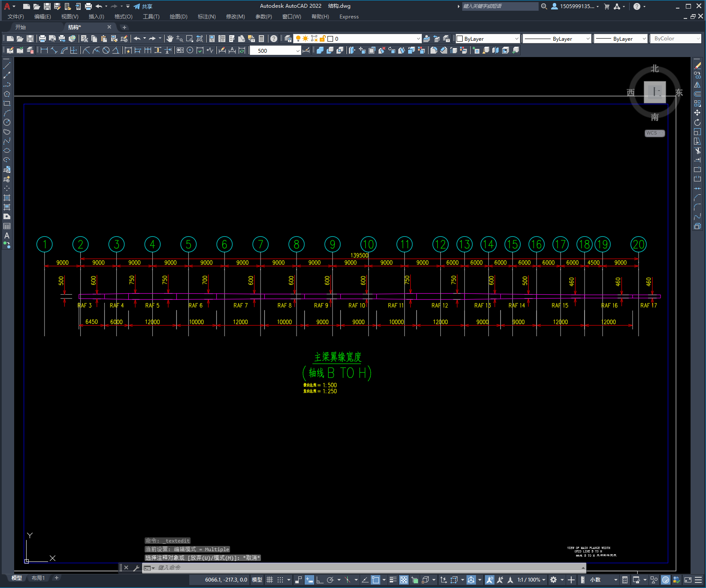Add a new drawing tab with plus
The image size is (706, 588).
coord(124,27)
